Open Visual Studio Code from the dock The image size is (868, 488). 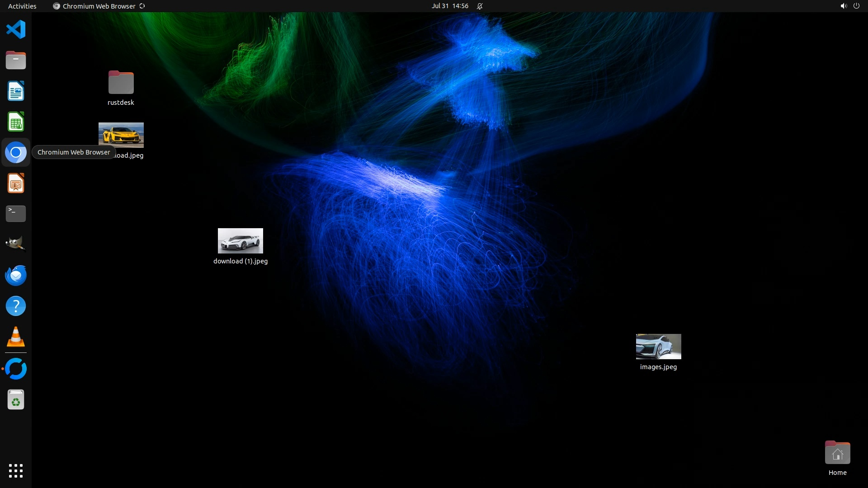click(16, 30)
